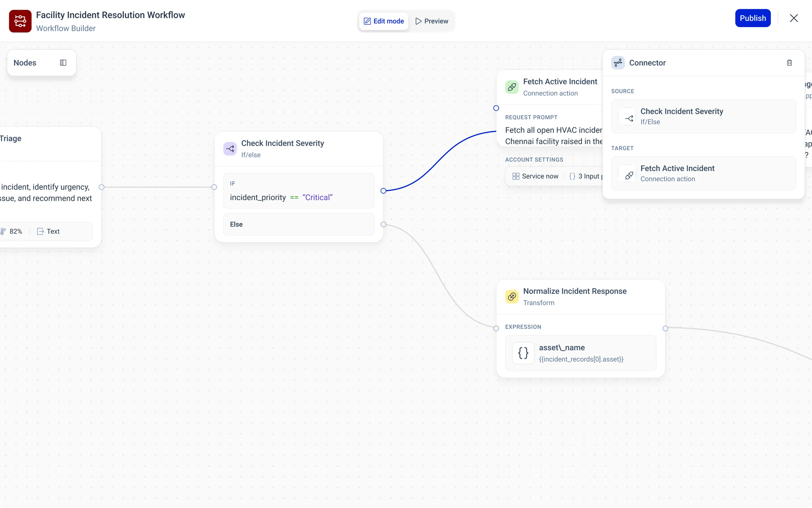Click the Connector panel header icon

pyautogui.click(x=618, y=63)
